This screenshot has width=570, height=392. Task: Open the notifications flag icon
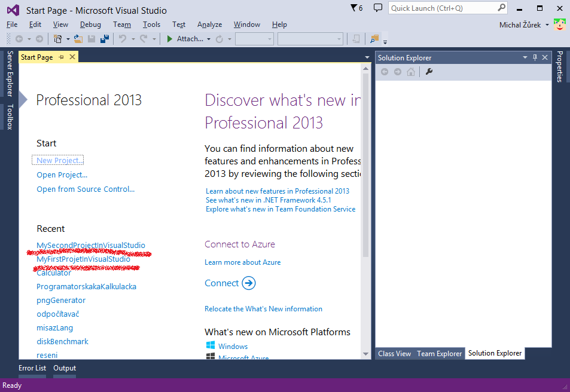pos(356,8)
